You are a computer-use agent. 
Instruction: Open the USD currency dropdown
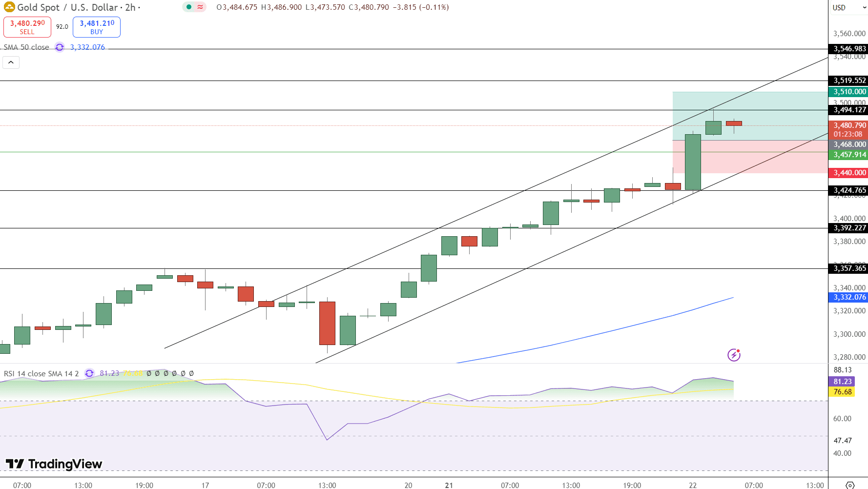(x=849, y=8)
